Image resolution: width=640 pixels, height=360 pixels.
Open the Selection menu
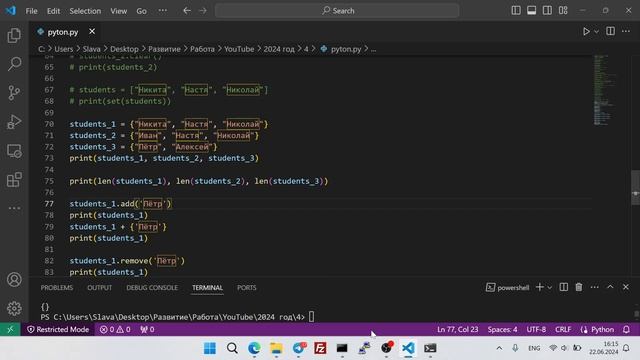point(85,11)
